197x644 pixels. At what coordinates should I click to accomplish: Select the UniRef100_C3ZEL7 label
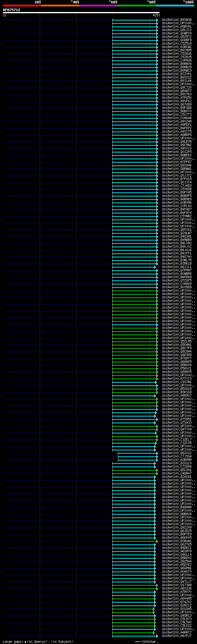coord(177,440)
